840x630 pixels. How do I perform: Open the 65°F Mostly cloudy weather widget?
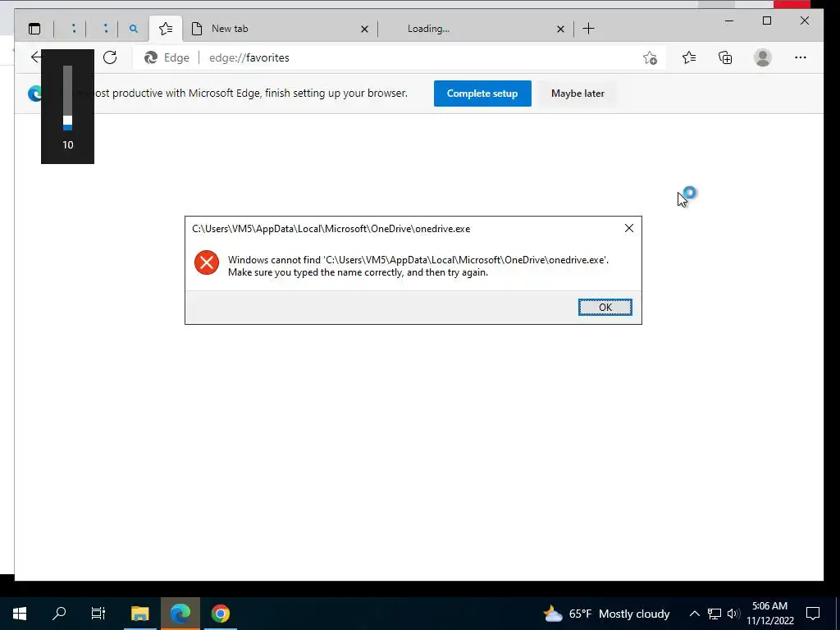click(x=606, y=614)
